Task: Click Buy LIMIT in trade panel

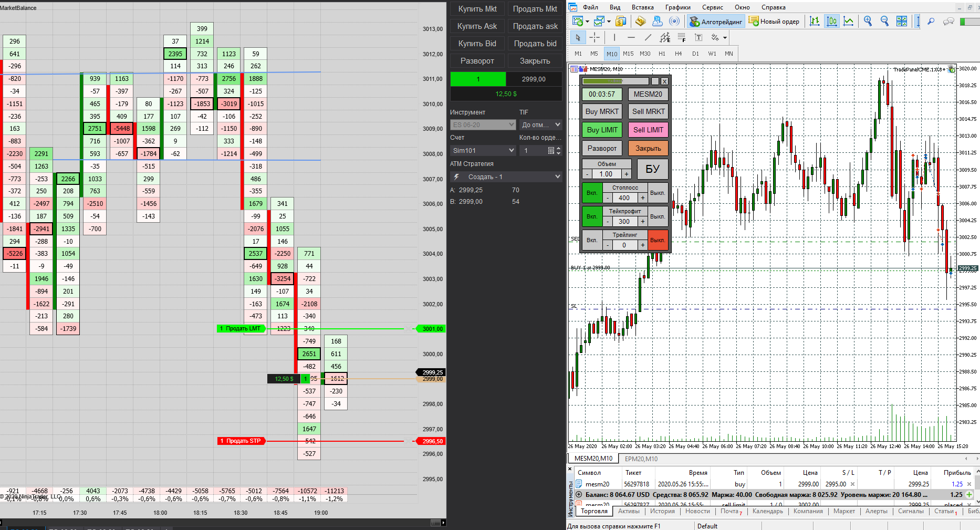Action: tap(602, 130)
